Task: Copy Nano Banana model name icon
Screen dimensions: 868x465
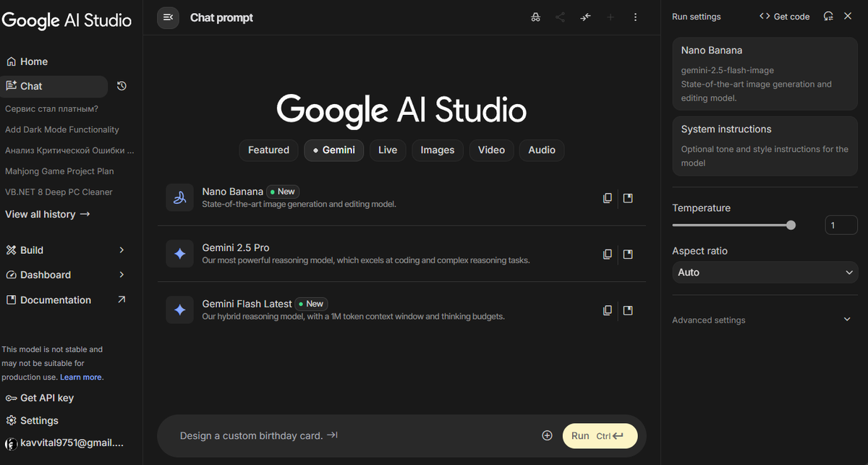Action: [608, 197]
